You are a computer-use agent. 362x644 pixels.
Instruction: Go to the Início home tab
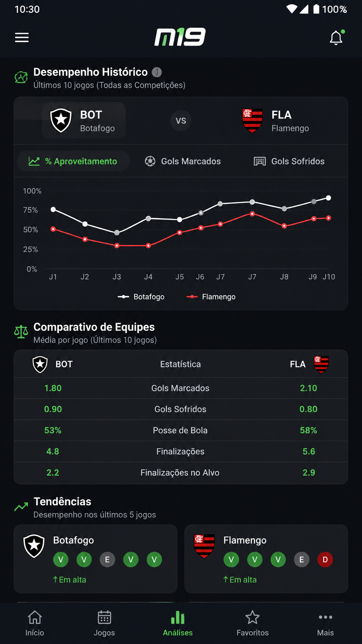pyautogui.click(x=35, y=623)
